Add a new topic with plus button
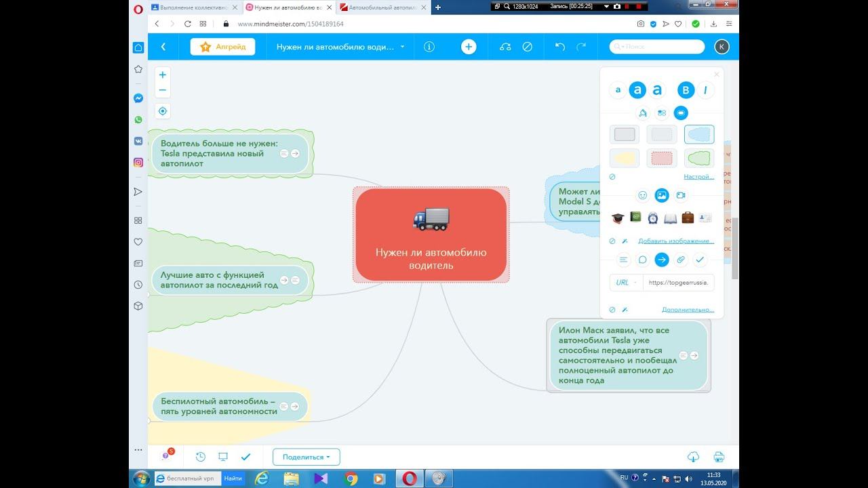 [x=469, y=47]
